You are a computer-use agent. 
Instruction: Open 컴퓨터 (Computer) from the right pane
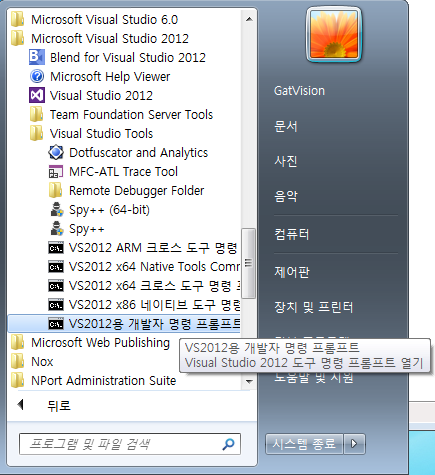tap(292, 234)
